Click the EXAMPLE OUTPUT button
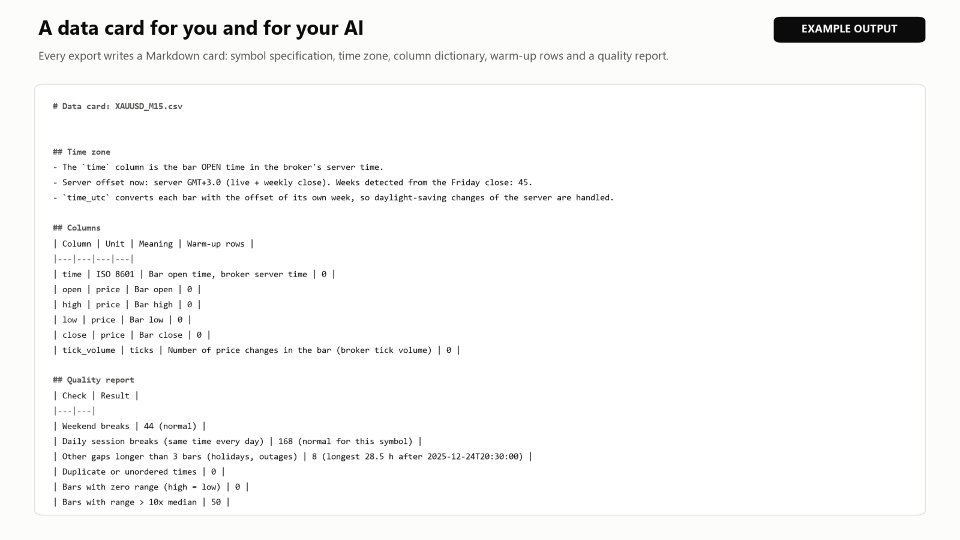This screenshot has height=540, width=960. [x=849, y=29]
